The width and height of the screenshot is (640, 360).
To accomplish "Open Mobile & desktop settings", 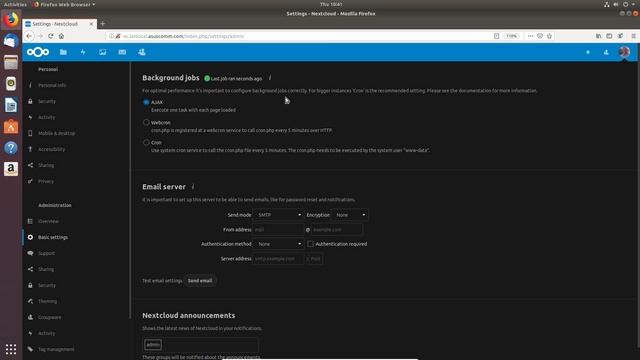I will point(56,133).
